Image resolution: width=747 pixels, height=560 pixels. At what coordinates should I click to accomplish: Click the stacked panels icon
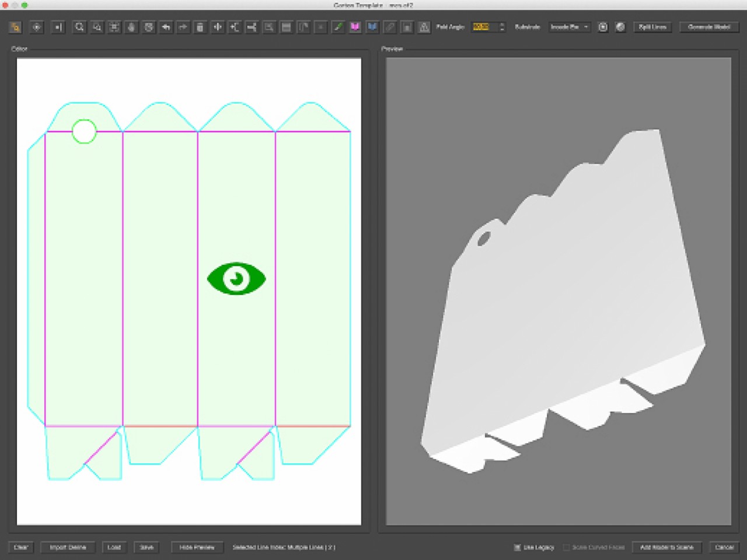click(286, 27)
